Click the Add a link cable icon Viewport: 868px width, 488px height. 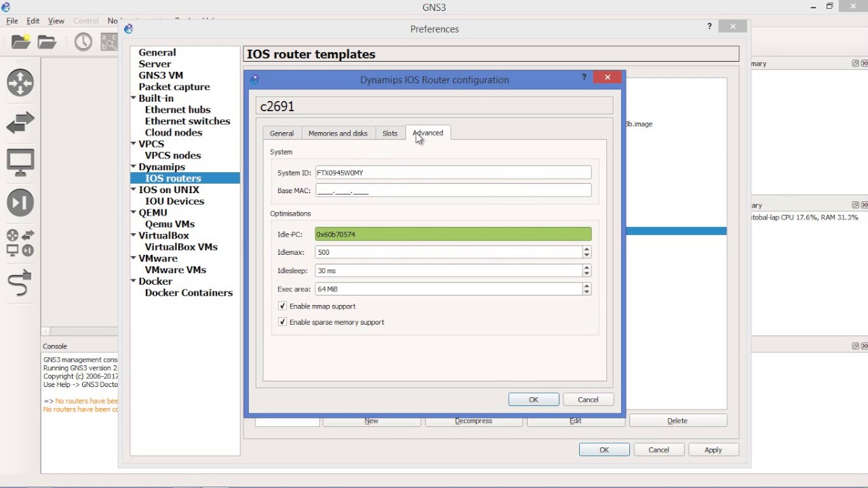click(x=20, y=283)
